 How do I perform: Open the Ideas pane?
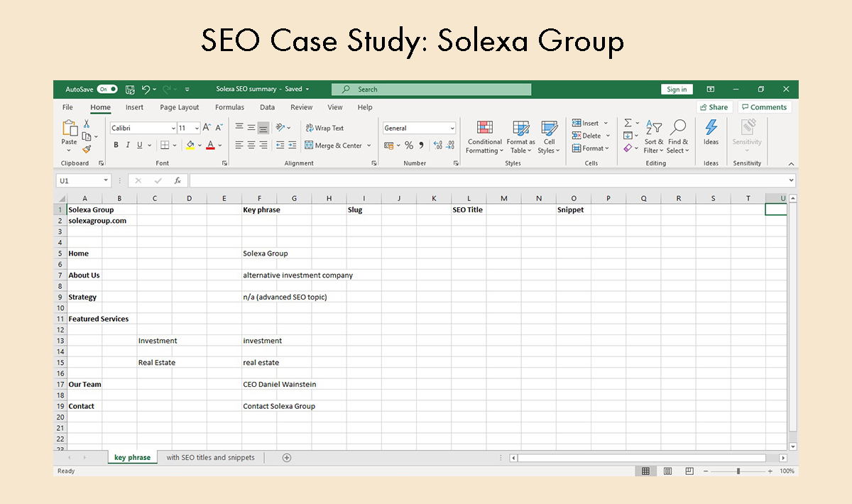[711, 132]
